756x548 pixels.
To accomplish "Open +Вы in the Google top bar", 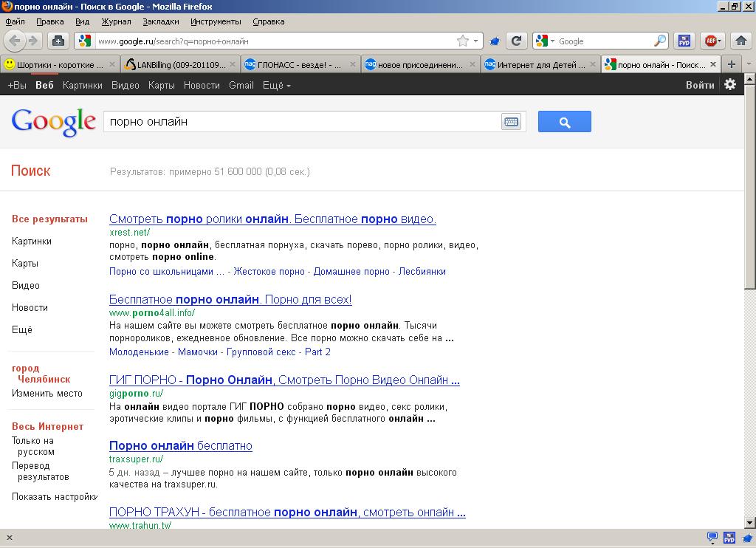I will point(17,86).
